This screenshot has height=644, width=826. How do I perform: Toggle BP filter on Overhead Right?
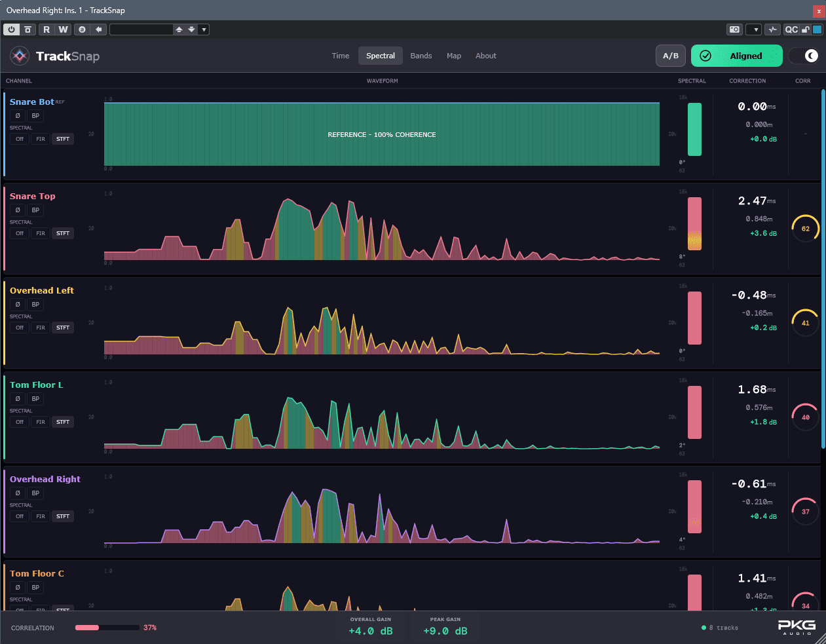[x=35, y=493]
